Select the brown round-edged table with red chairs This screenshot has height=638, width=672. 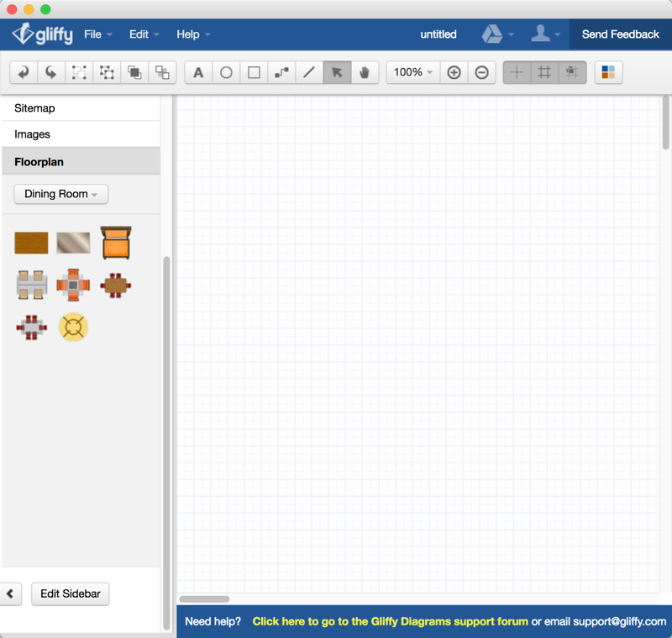click(x=116, y=285)
